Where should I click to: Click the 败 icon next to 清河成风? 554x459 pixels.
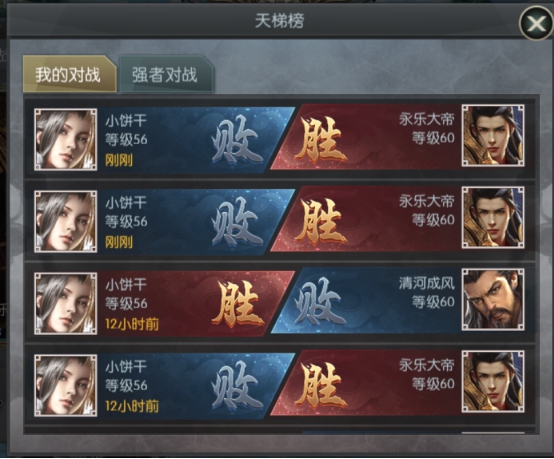(x=320, y=302)
